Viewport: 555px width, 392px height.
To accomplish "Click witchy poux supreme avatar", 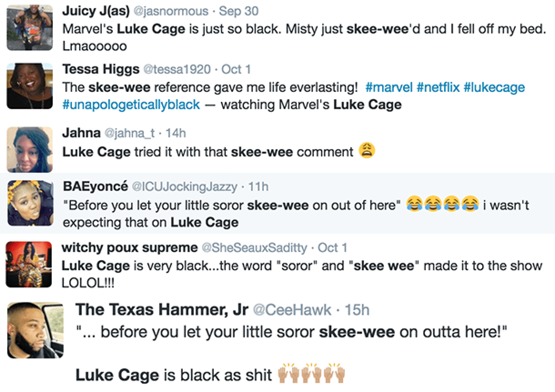I will coord(29,264).
